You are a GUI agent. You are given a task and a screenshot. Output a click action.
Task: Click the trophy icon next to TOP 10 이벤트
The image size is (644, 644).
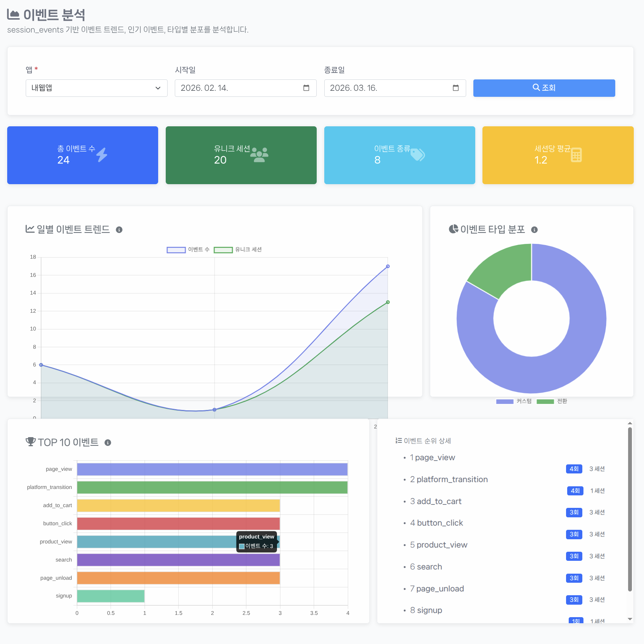(30, 441)
